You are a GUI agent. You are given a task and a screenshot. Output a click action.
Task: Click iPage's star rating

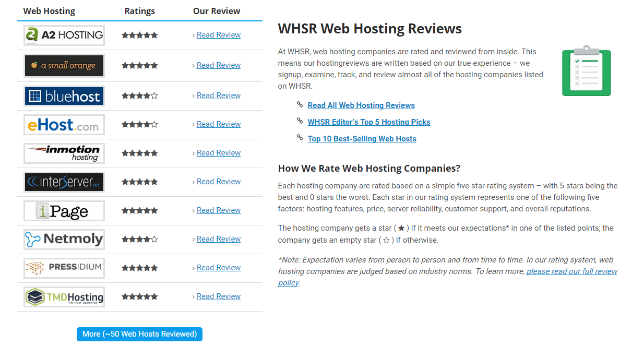tap(140, 211)
